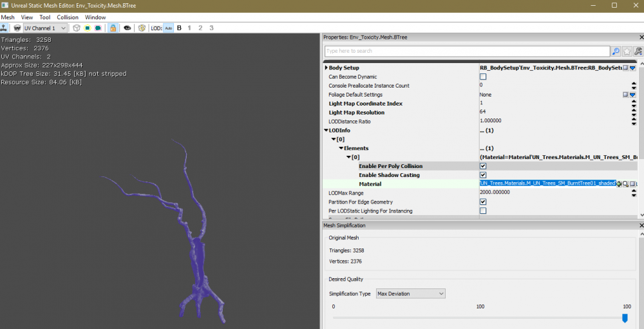Click the wrench options icon
Viewport: 644px width, 329px height.
point(638,51)
